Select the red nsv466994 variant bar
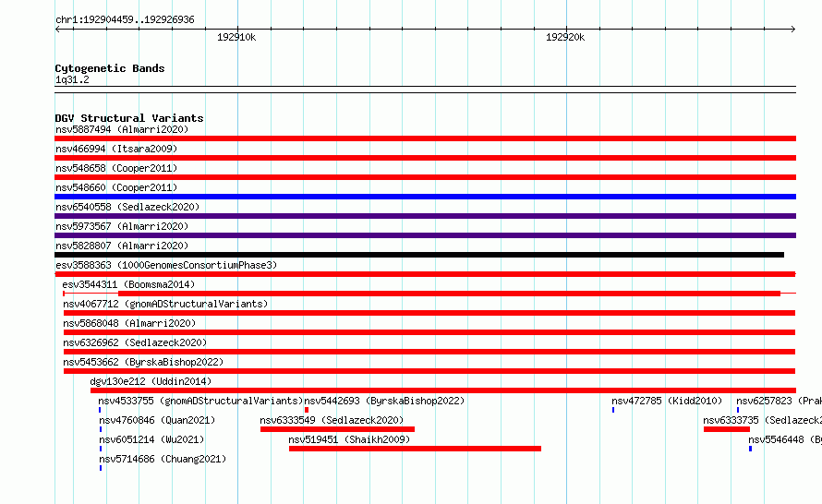The width and height of the screenshot is (822, 504). (x=425, y=158)
